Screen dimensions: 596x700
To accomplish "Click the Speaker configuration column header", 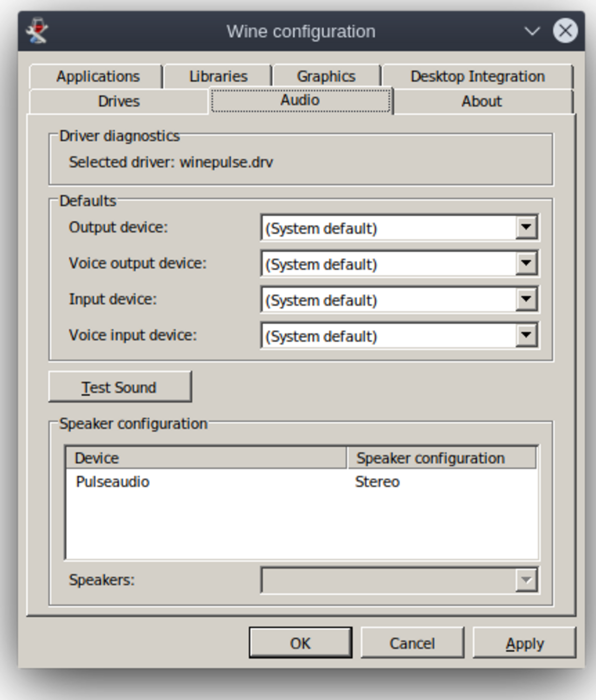I will coord(442,458).
